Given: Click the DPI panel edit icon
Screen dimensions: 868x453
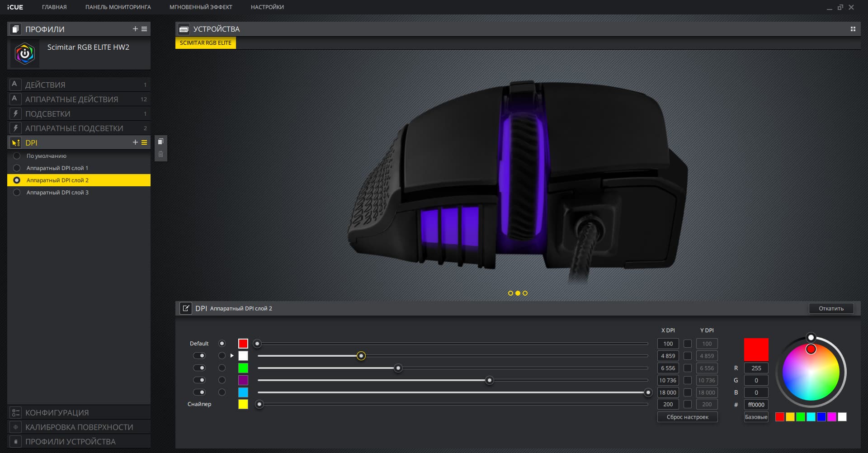Looking at the screenshot, I should (185, 308).
